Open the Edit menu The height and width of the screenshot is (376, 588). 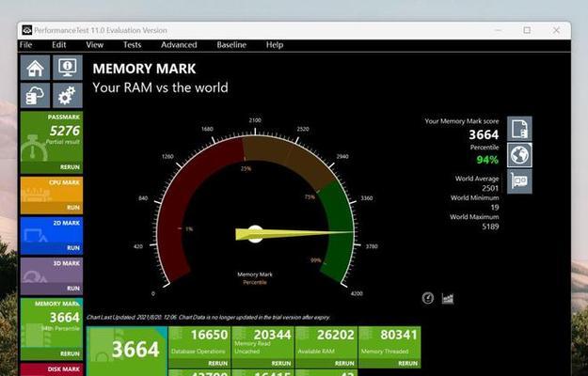(x=59, y=45)
